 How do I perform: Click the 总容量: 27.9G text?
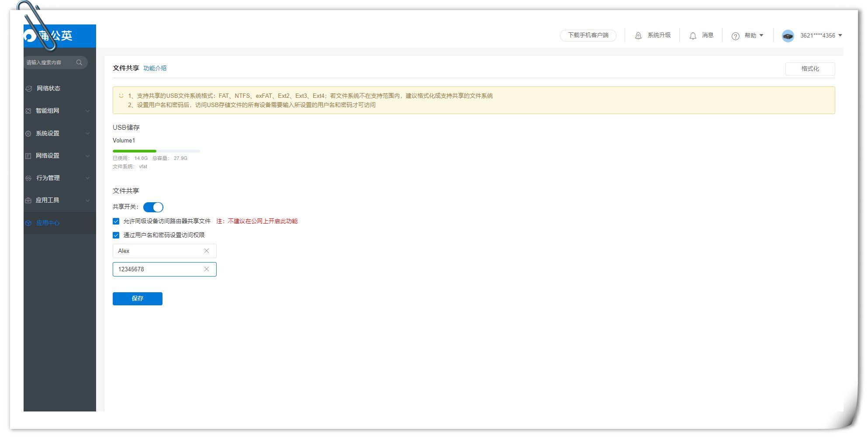(x=169, y=158)
